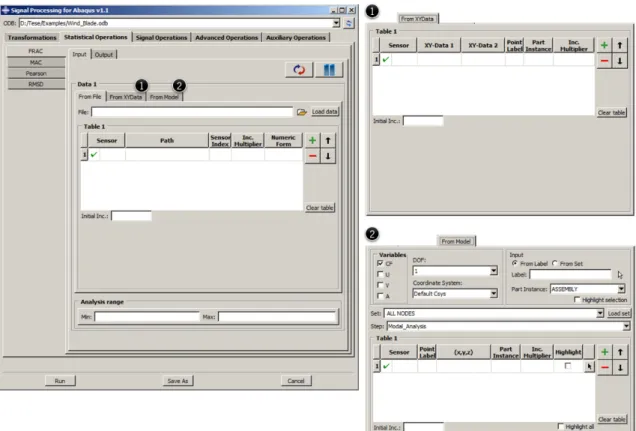Click Clear table in the main dialog

(320, 208)
